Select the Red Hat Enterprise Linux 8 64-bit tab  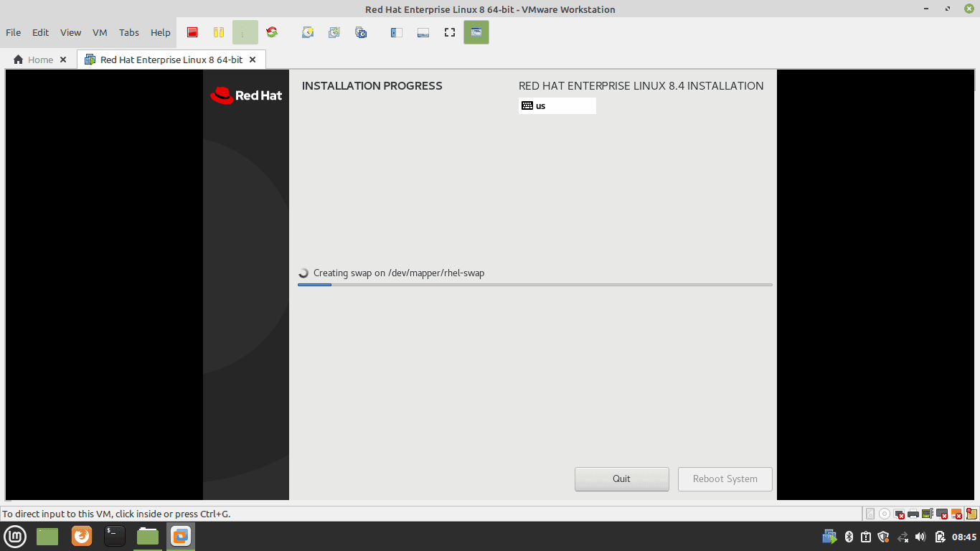tap(171, 60)
